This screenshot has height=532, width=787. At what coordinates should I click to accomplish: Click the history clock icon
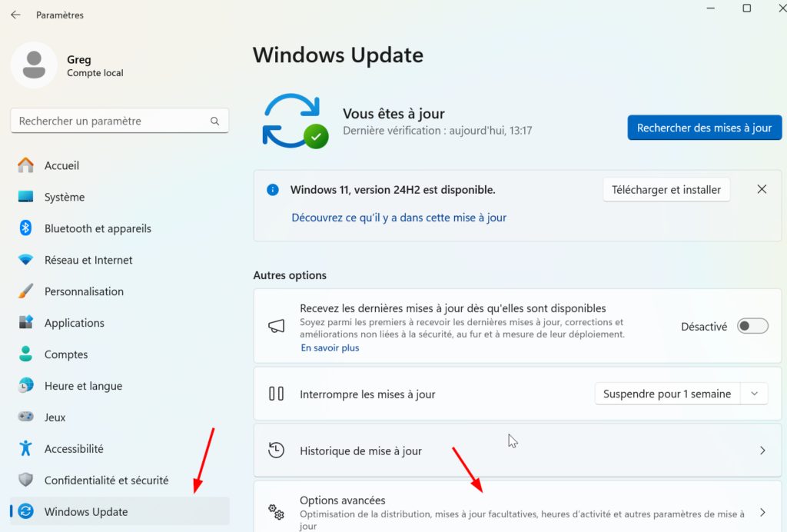[x=276, y=451]
